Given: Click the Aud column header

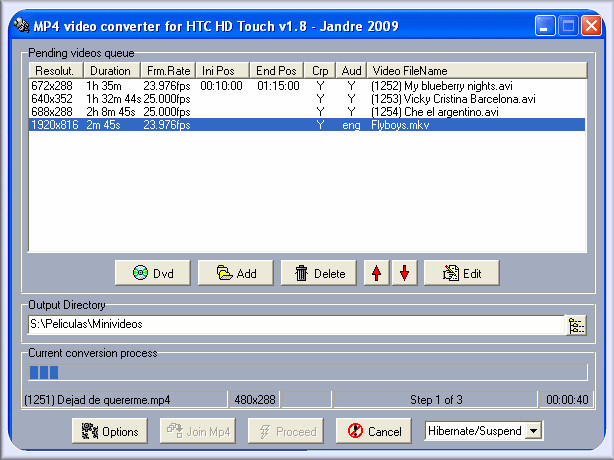Looking at the screenshot, I should pos(351,70).
